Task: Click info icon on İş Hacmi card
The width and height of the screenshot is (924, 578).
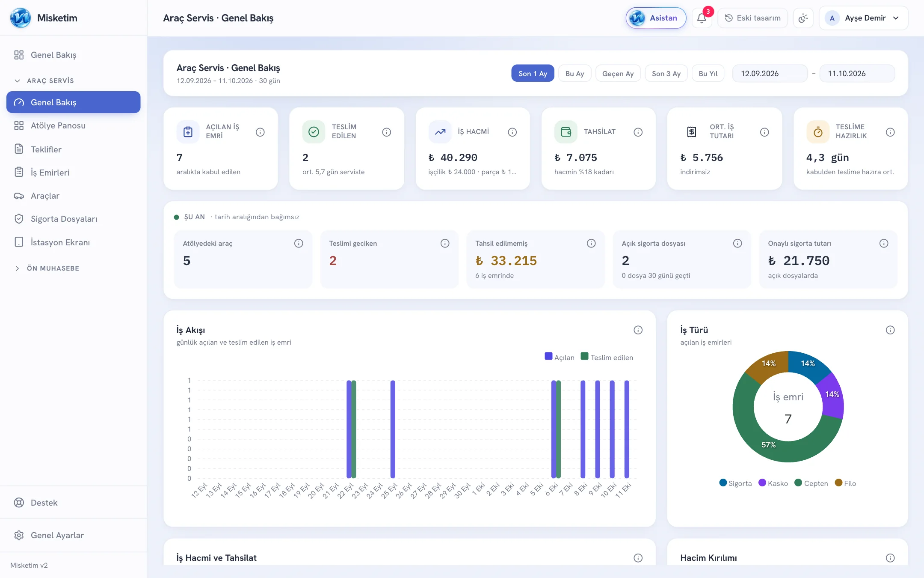Action: pos(512,132)
